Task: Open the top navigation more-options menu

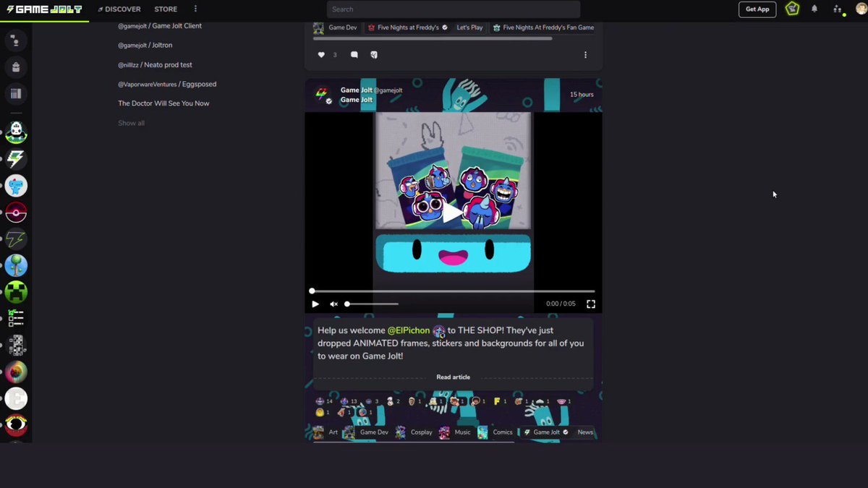Action: 195,9
